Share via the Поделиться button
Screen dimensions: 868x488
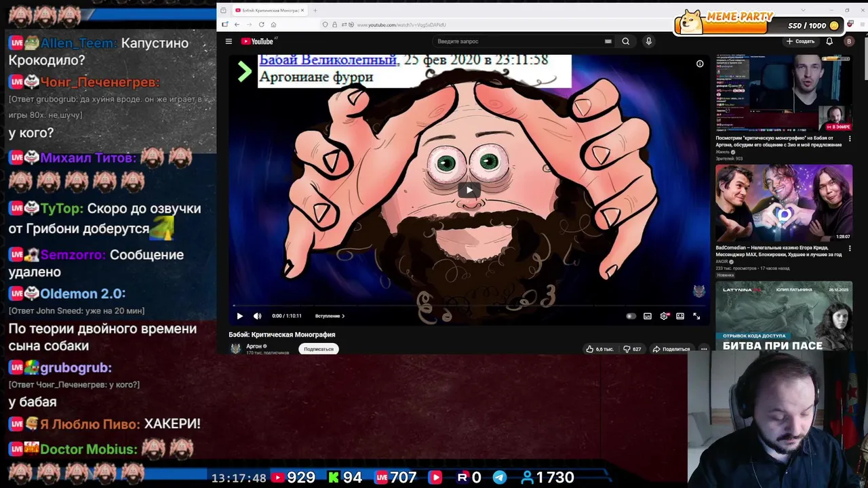click(671, 349)
